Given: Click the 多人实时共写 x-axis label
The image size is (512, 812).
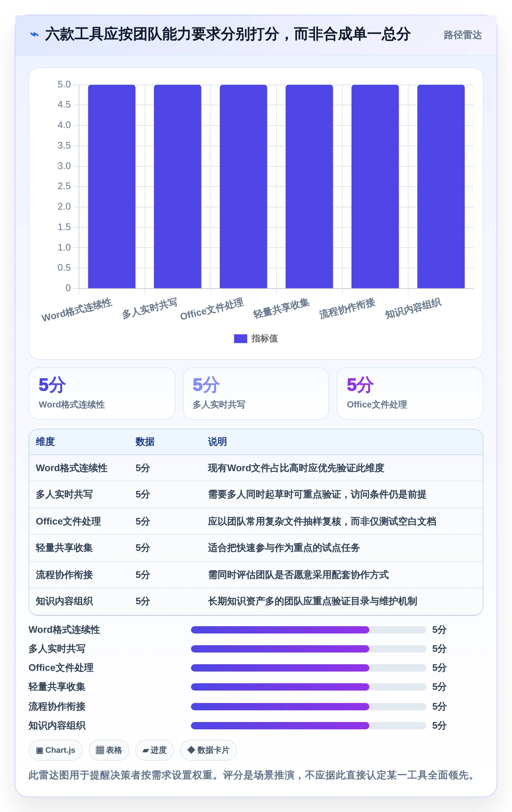Looking at the screenshot, I should [x=150, y=308].
